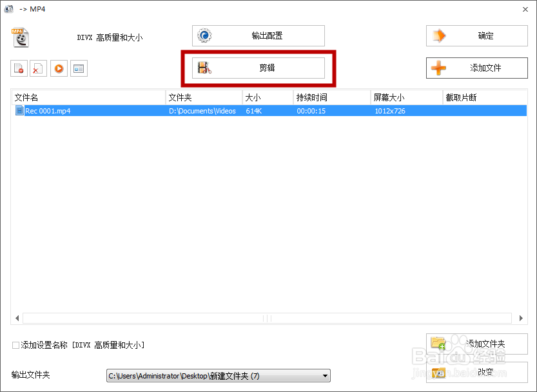Click the horizontal scrollbar right arrow

pos(521,318)
